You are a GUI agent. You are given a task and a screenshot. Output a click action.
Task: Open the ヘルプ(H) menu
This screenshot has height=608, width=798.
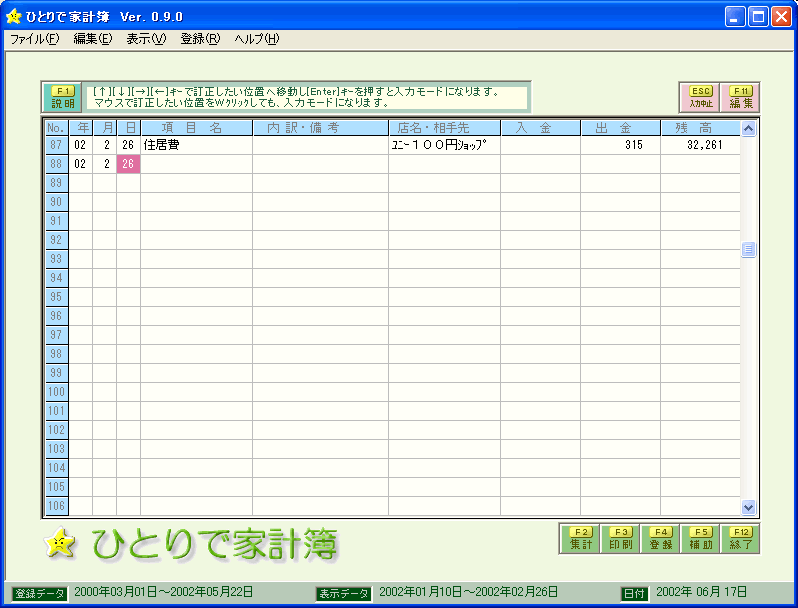click(256, 39)
